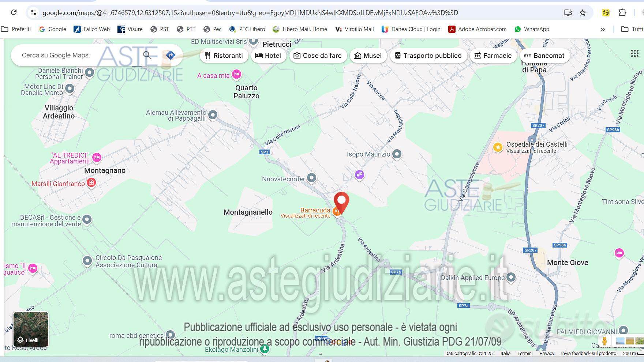Click the purple marker near Isopo Maurizio
This screenshot has height=362, width=644.
pos(360,175)
